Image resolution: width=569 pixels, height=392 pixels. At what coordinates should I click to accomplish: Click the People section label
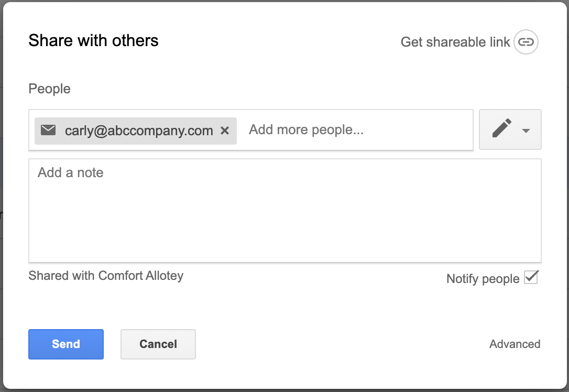49,89
